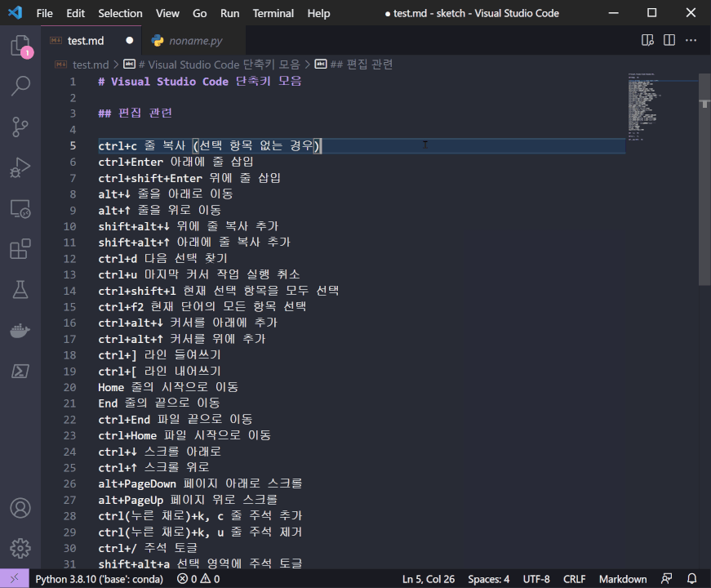Open the Help menu

tap(319, 13)
